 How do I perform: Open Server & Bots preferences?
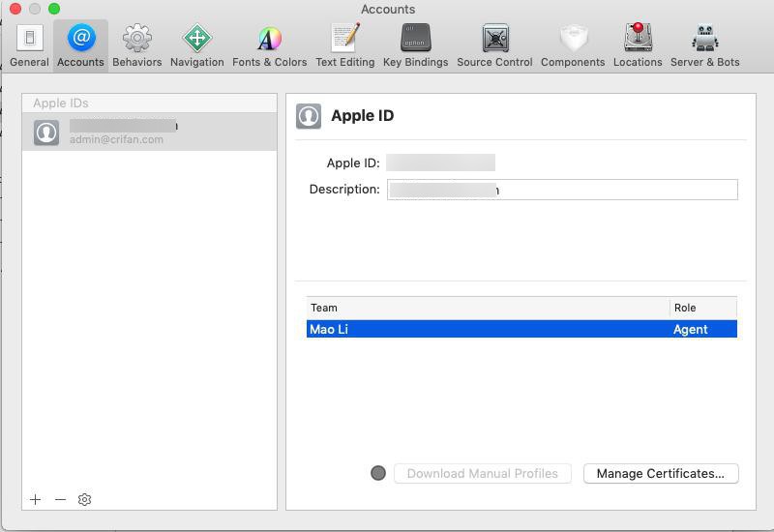[705, 45]
